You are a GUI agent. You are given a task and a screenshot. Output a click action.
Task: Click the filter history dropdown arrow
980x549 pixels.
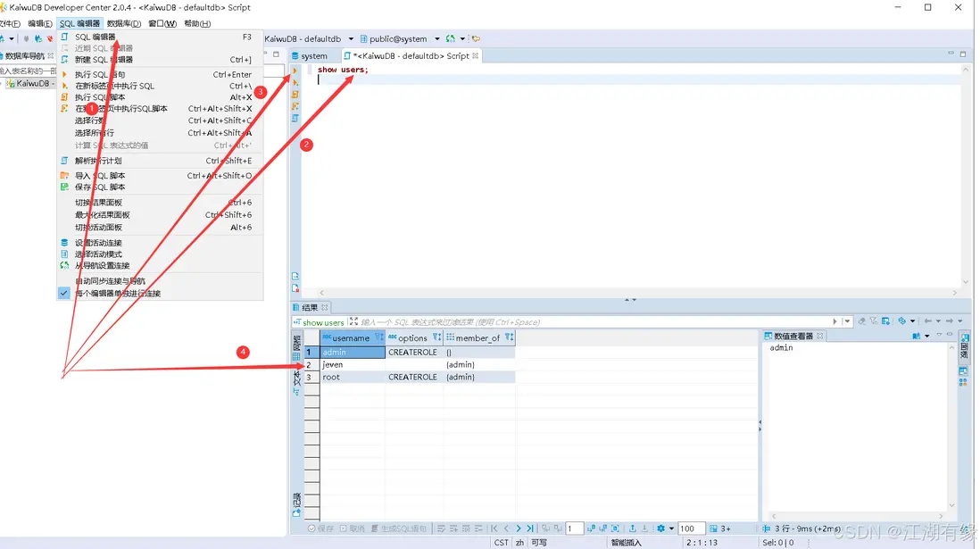pos(847,321)
